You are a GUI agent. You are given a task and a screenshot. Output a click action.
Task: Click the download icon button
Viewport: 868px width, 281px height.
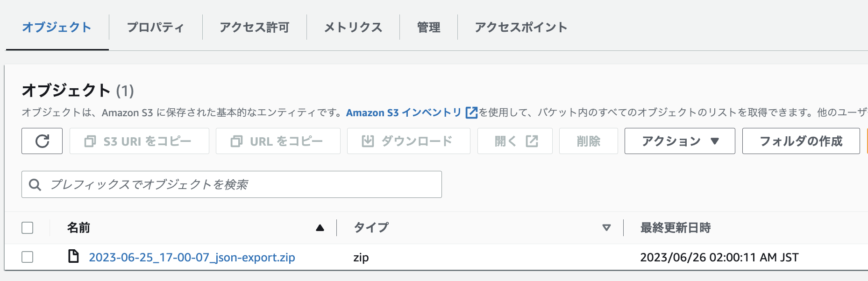coord(369,140)
